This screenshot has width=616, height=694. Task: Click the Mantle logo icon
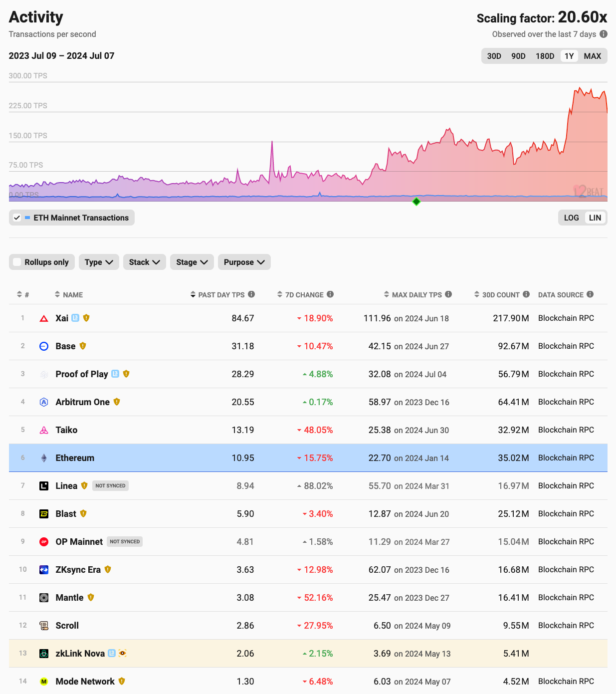pos(44,598)
